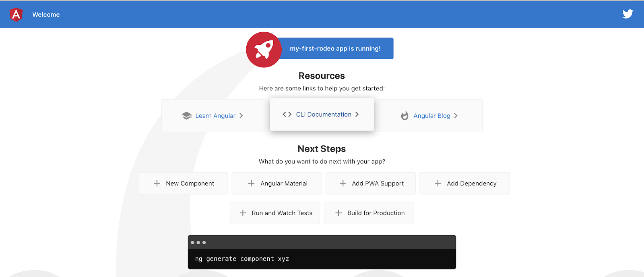
Task: Select the New Component card
Action: tap(183, 183)
